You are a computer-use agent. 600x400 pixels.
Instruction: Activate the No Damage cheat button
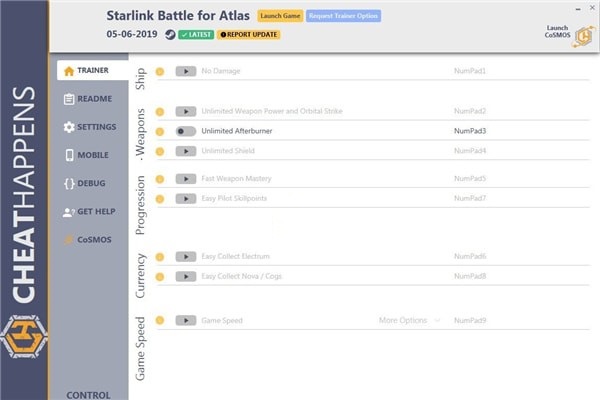[x=186, y=71]
